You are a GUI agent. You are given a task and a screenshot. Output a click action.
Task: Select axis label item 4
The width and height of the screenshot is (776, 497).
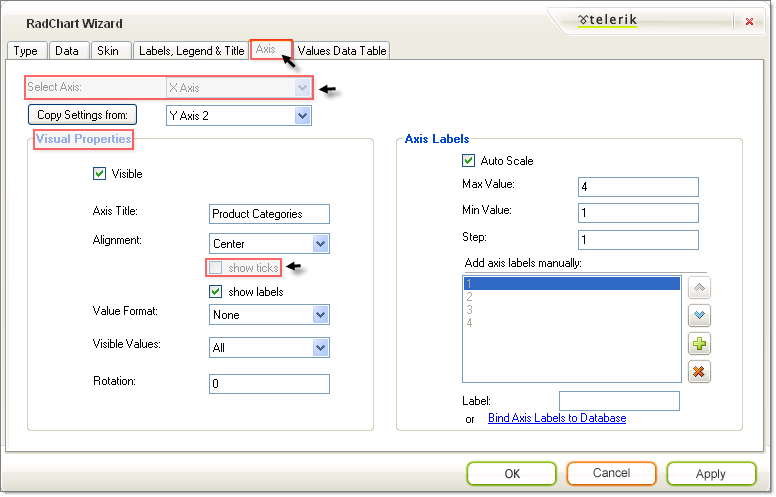click(572, 323)
